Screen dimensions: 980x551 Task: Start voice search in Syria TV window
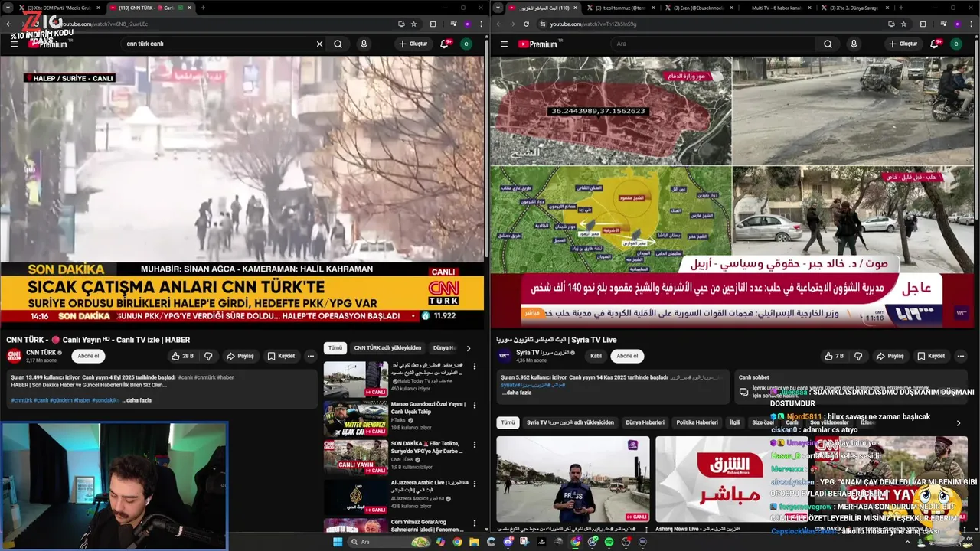[x=854, y=44]
